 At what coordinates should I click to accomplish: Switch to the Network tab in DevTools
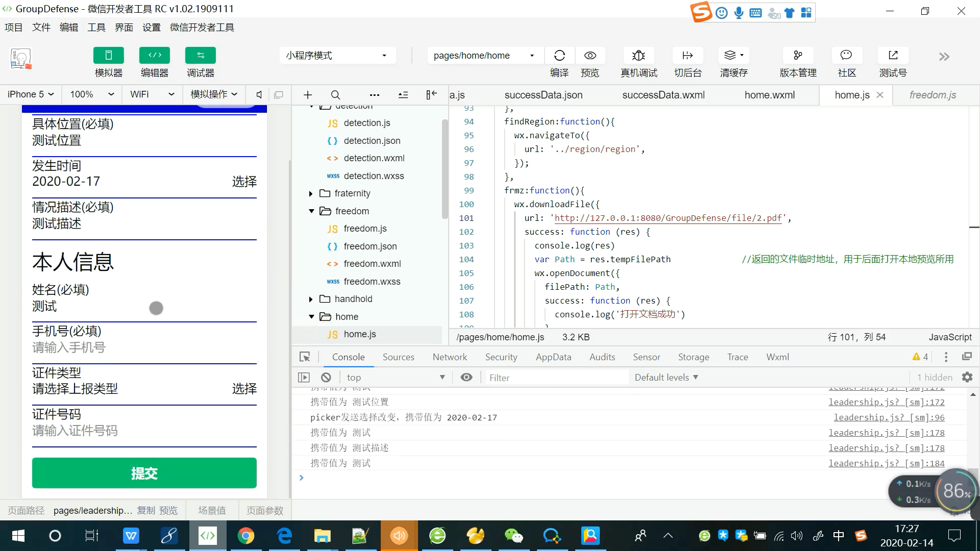[450, 357]
